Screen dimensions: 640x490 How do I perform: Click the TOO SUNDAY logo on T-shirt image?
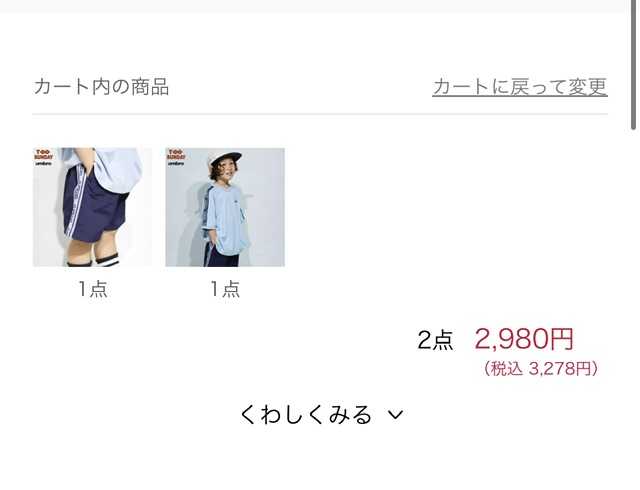tap(176, 154)
